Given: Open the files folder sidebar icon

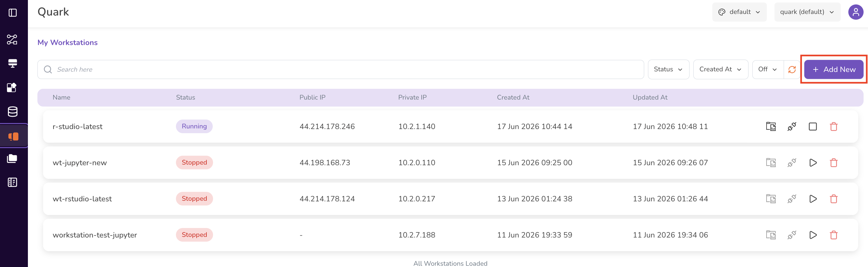Looking at the screenshot, I should click(12, 159).
